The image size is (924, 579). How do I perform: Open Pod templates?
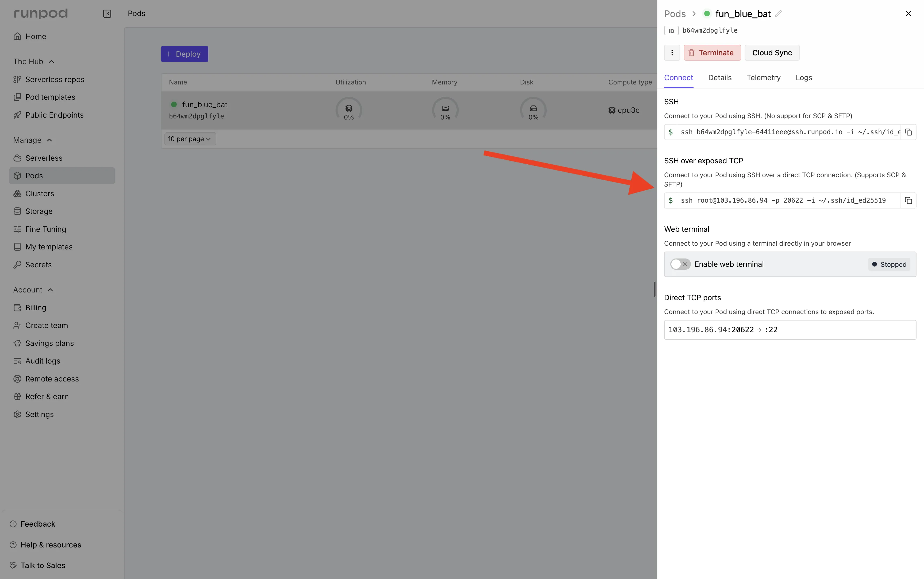(x=62, y=97)
